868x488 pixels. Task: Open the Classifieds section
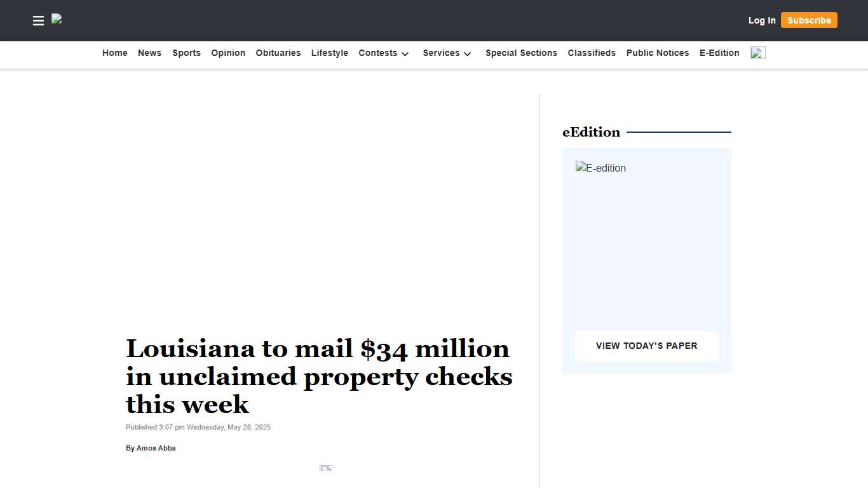[592, 53]
